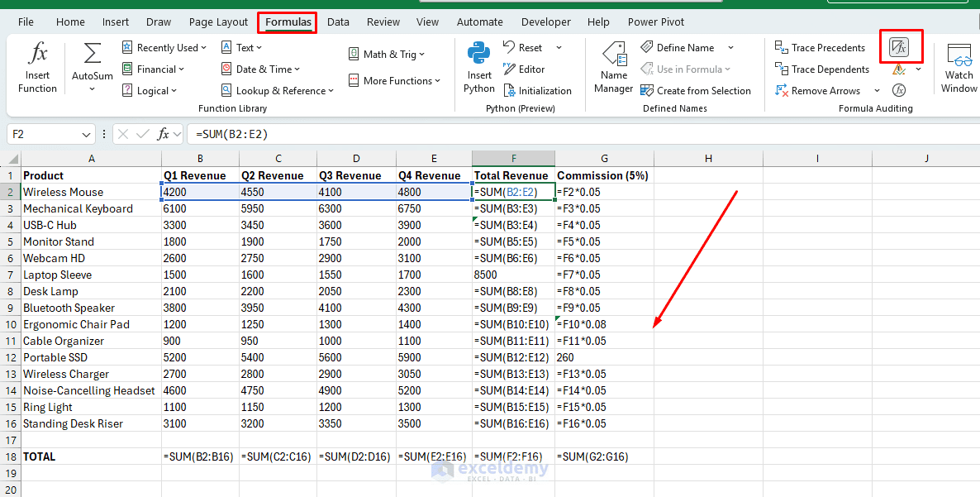This screenshot has height=497, width=980.
Task: Switch to the Data tab
Action: click(338, 22)
